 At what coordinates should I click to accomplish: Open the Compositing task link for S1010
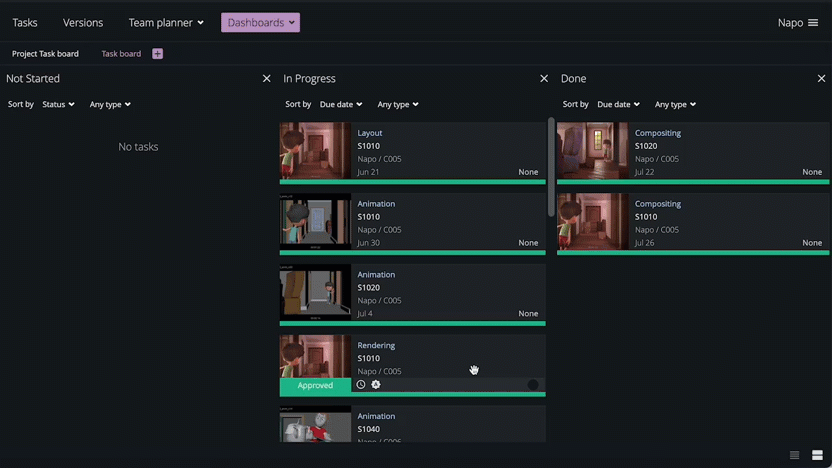pyautogui.click(x=658, y=204)
